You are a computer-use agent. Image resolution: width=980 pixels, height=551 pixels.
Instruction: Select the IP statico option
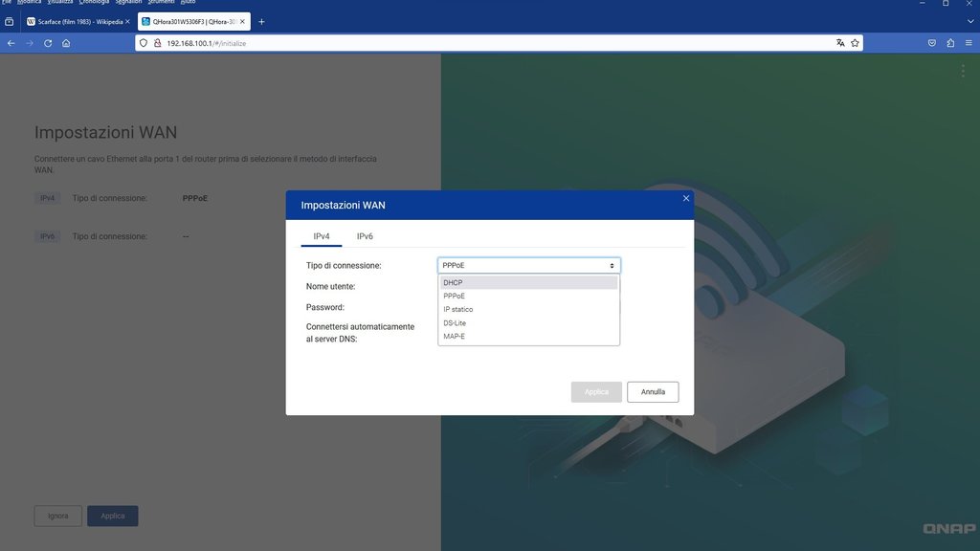point(528,310)
